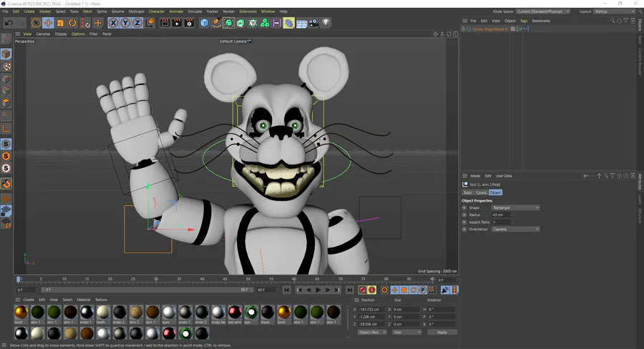Toggle the Radius parameter animation dot

pos(464,215)
